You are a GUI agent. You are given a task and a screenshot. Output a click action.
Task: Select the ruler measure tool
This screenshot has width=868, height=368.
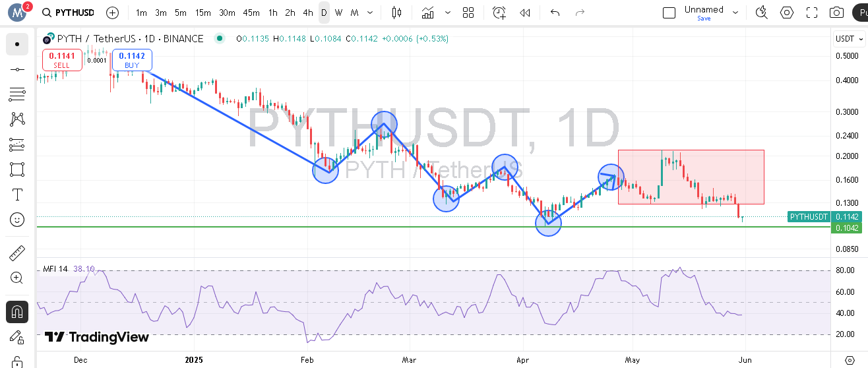point(17,253)
